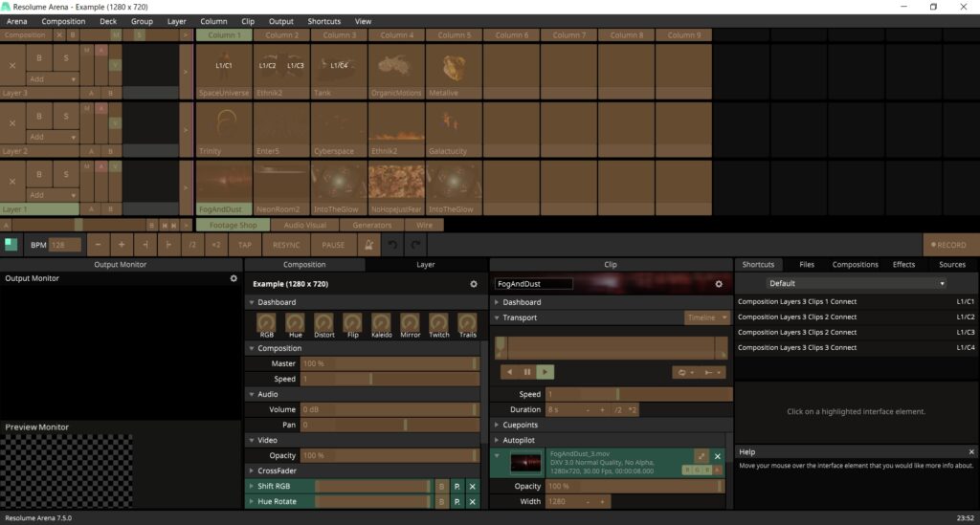This screenshot has height=525, width=980.
Task: Close the Help panel
Action: [971, 452]
